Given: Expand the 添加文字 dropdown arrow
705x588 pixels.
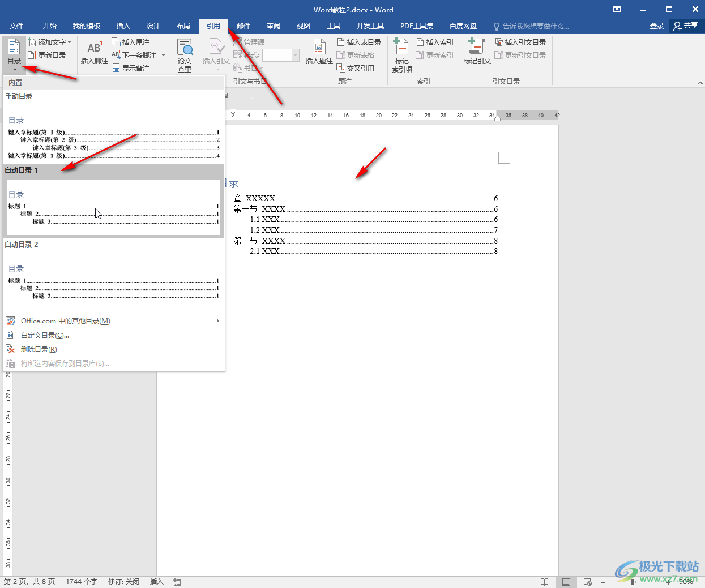Looking at the screenshot, I should coord(70,42).
